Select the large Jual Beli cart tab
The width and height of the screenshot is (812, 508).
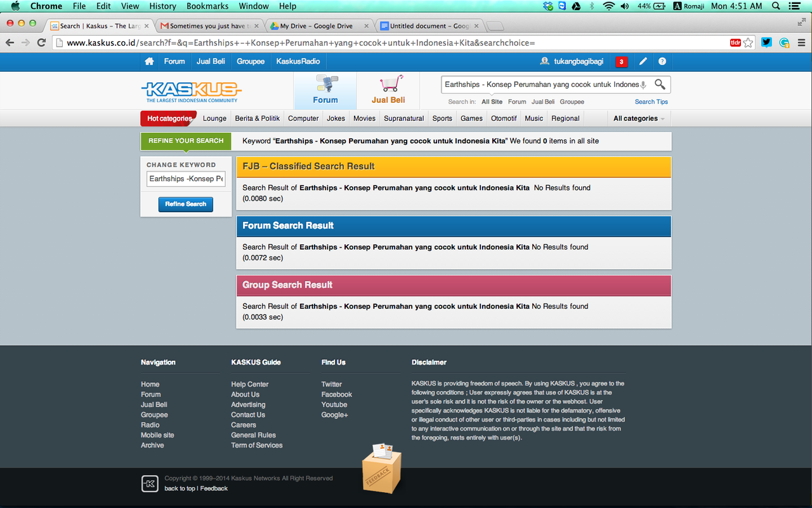pos(388,90)
